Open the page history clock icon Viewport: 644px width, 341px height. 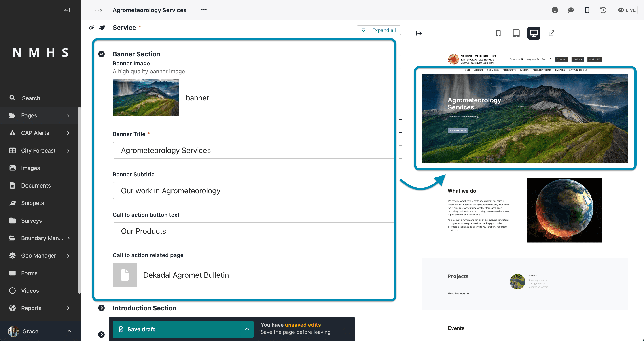point(603,10)
